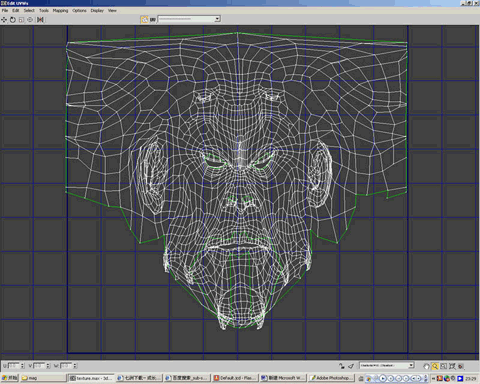Switch to the first Internet Explorer taskbar window
The width and height of the screenshot is (480, 384).
pyautogui.click(x=139, y=378)
